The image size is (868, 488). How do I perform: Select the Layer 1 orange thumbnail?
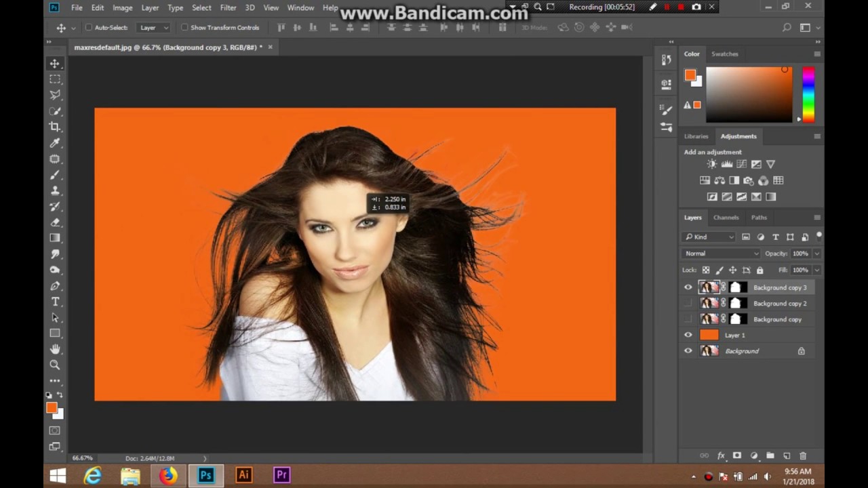click(x=709, y=335)
